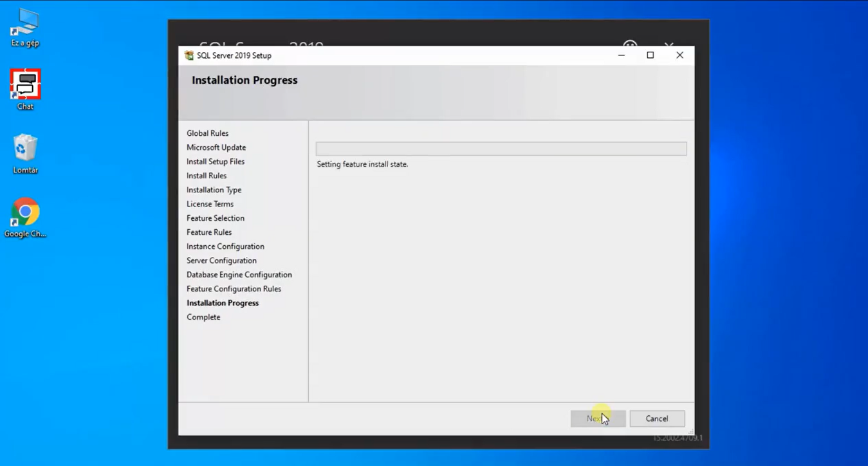Click the greyed-out Next button
The height and width of the screenshot is (466, 868).
coord(598,418)
